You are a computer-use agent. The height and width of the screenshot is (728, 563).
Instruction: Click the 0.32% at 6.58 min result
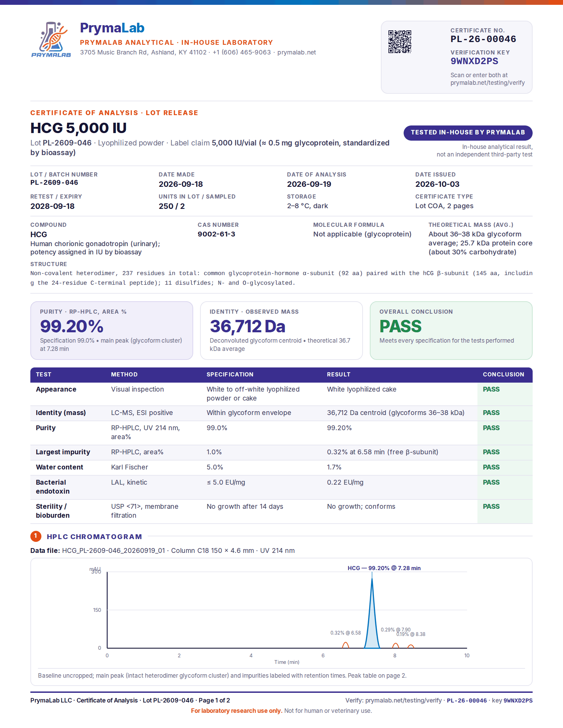[x=383, y=452]
